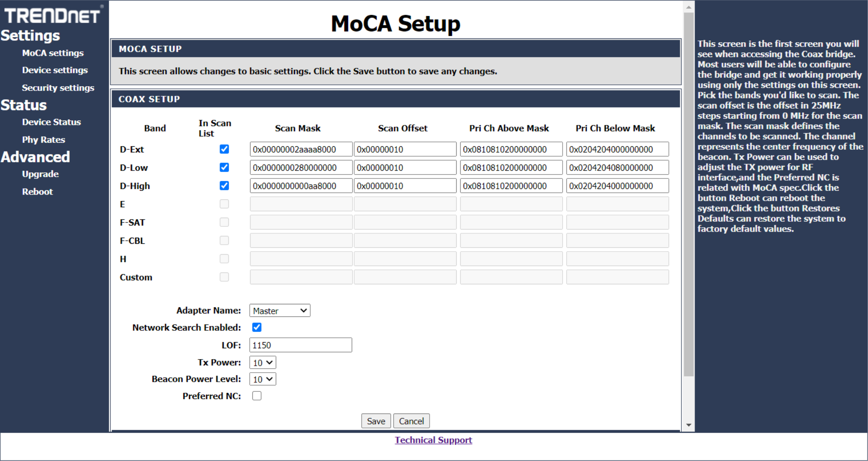Click the vertical scrollbar thumb
This screenshot has height=461, width=868.
coord(688,194)
